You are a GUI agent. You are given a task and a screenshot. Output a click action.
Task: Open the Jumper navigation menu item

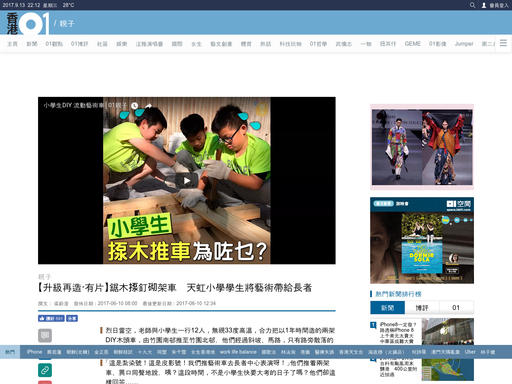click(x=464, y=44)
